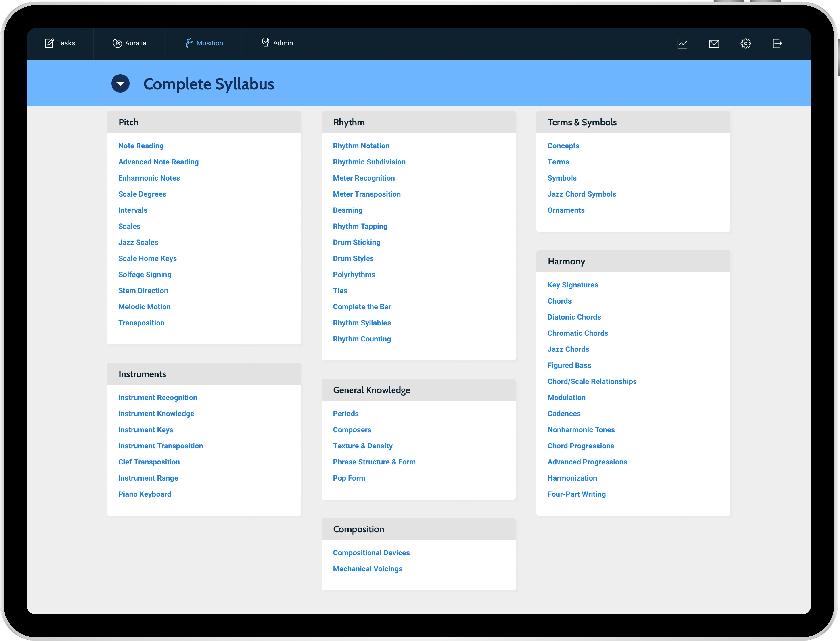The height and width of the screenshot is (641, 840).
Task: Open the Note Reading topic
Action: pos(141,146)
